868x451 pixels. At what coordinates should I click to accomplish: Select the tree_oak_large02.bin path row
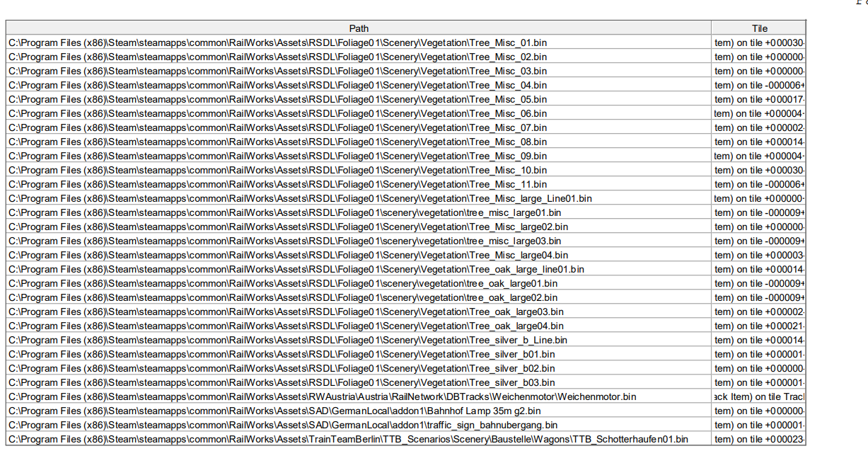point(359,297)
